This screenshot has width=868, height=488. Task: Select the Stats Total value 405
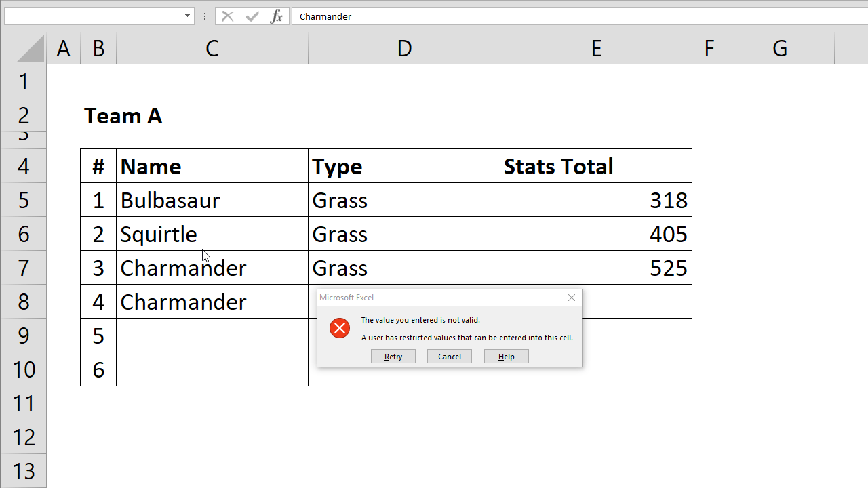[x=596, y=233]
